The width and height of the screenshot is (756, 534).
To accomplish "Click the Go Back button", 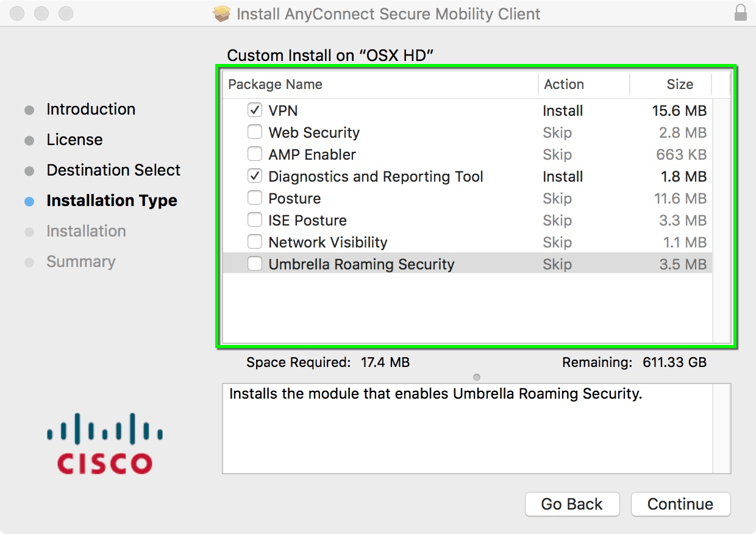I will click(572, 504).
